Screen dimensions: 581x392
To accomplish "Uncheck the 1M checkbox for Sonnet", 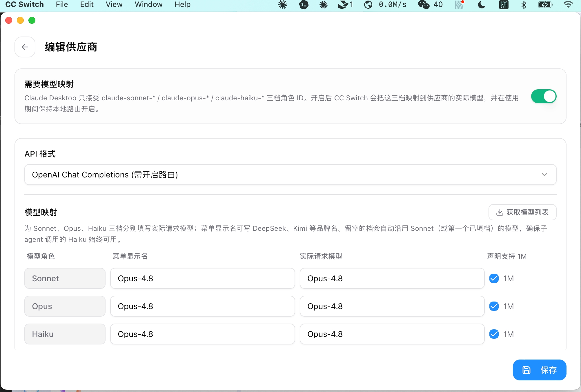I will (x=494, y=278).
